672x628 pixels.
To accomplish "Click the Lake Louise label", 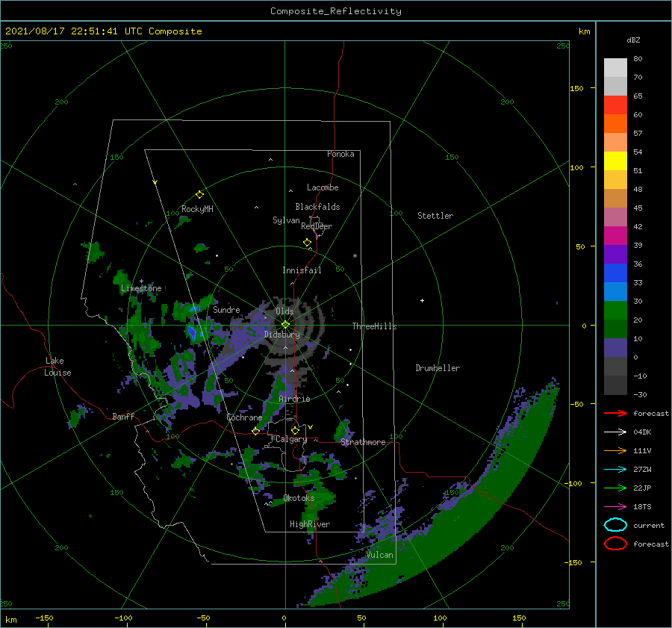I will [x=57, y=367].
